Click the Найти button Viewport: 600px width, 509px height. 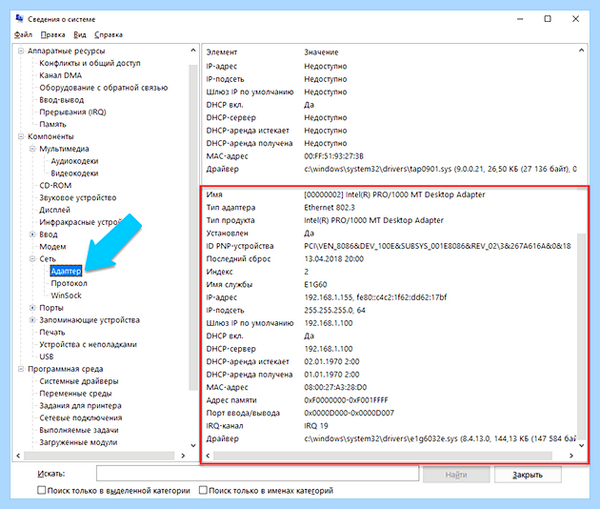[x=456, y=475]
